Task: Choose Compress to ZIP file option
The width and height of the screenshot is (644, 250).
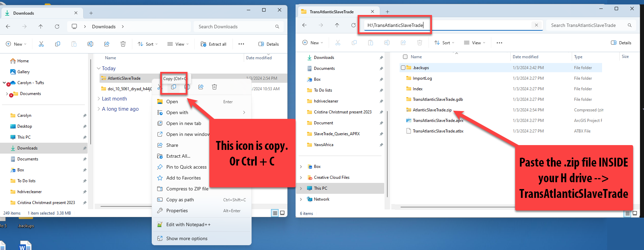Action: [x=187, y=189]
